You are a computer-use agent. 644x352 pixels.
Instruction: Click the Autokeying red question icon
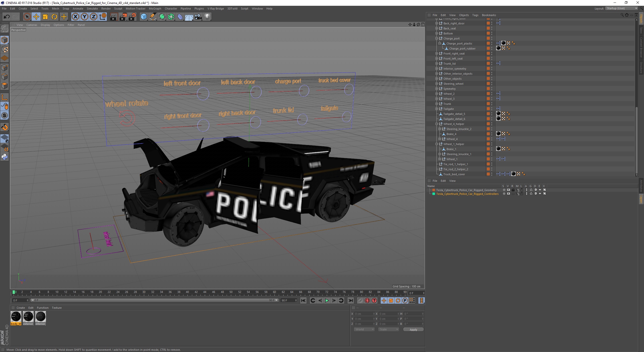374,300
